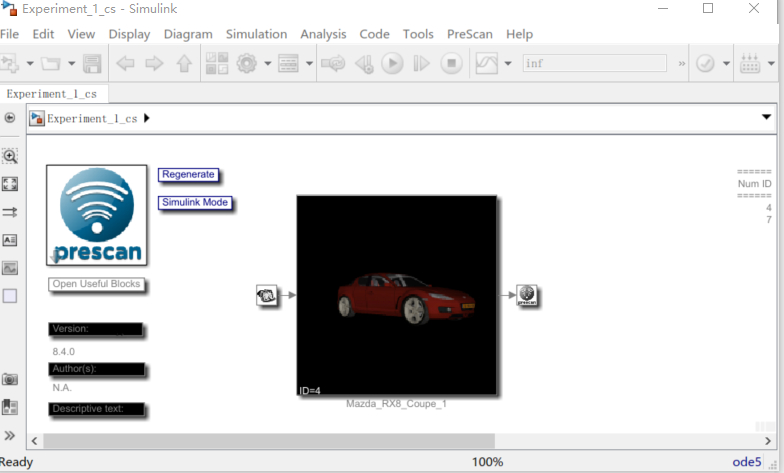Expand the Data Inspector dropdown arrow
784x473 pixels.
pos(508,64)
